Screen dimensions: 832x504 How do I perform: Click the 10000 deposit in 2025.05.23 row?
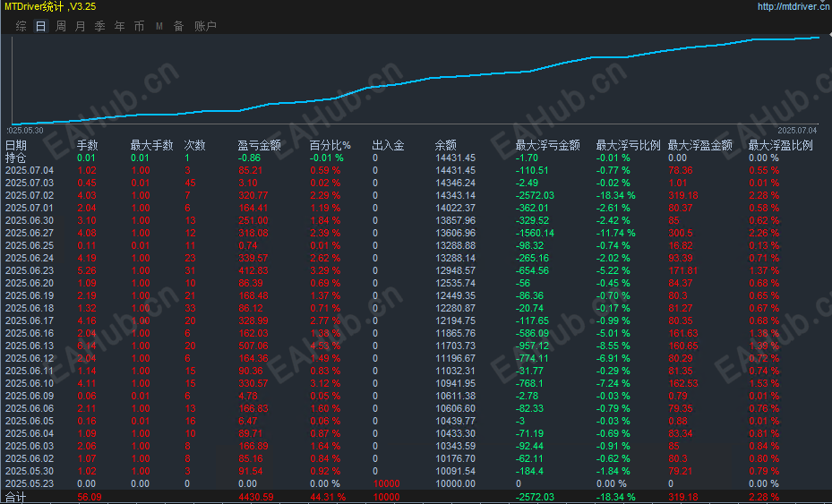(x=386, y=483)
